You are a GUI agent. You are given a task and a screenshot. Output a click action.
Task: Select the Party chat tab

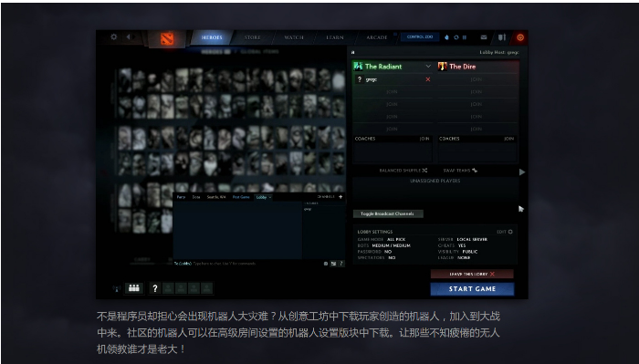[181, 197]
